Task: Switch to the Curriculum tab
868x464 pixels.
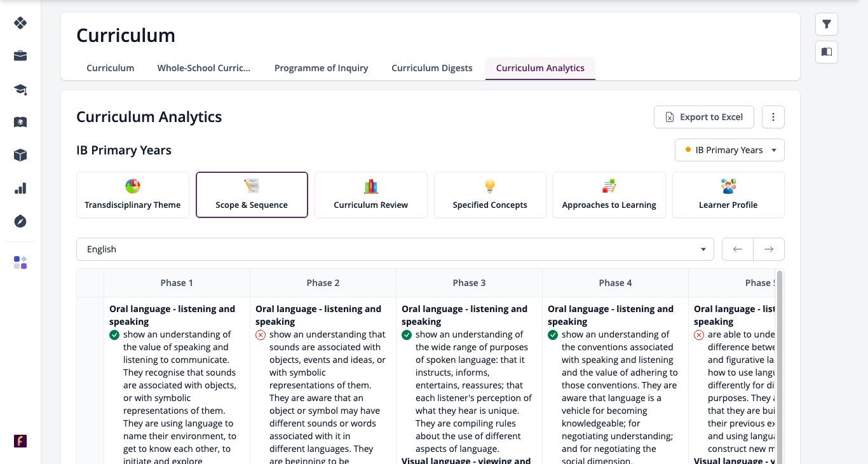Action: pos(111,68)
